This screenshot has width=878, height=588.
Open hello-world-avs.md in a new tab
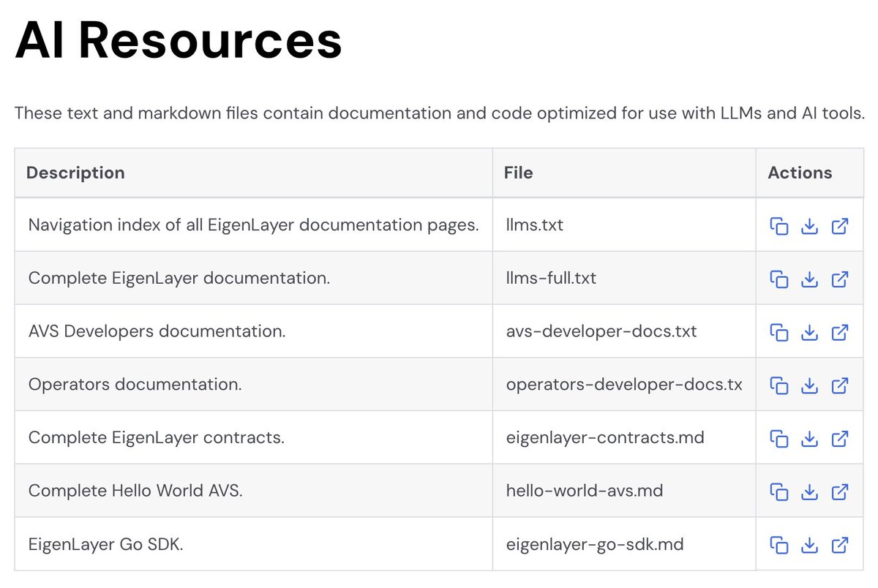pos(840,491)
